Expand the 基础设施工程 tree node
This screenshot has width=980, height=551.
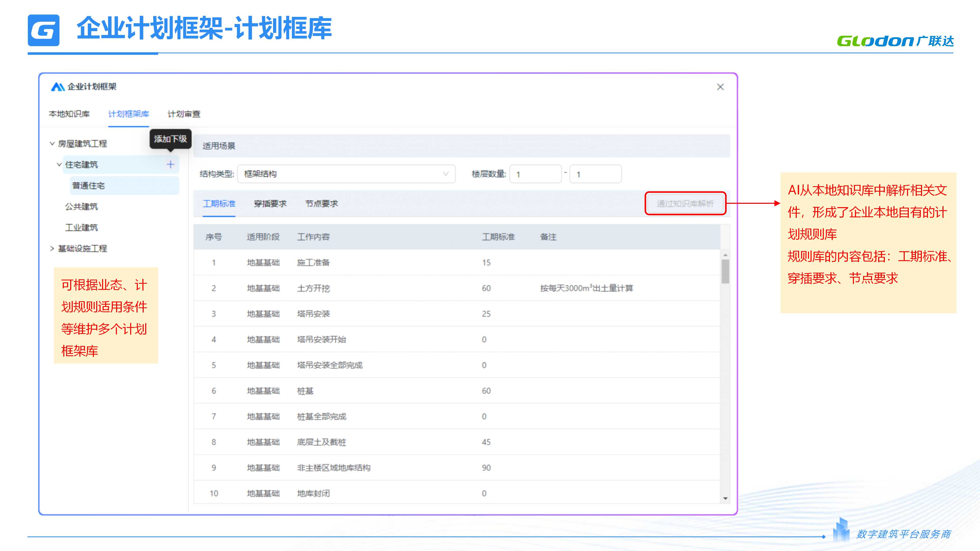[x=52, y=248]
